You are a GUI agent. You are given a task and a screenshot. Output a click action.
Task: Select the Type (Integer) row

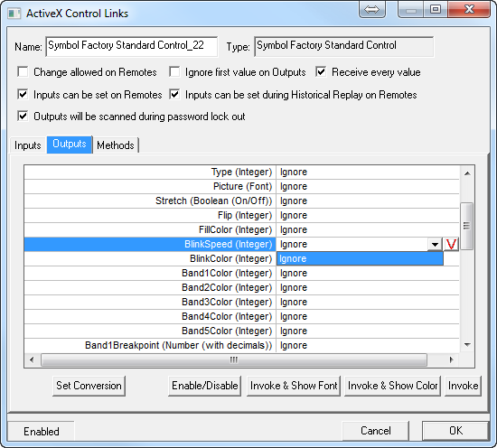coord(241,172)
